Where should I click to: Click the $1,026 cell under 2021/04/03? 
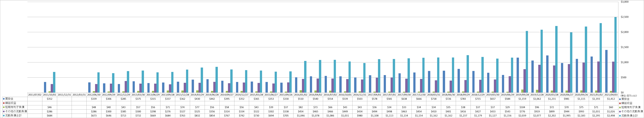(x=611, y=112)
